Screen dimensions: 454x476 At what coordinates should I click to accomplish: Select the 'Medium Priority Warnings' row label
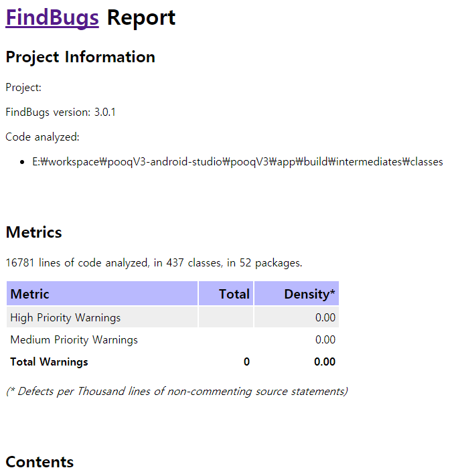click(74, 339)
